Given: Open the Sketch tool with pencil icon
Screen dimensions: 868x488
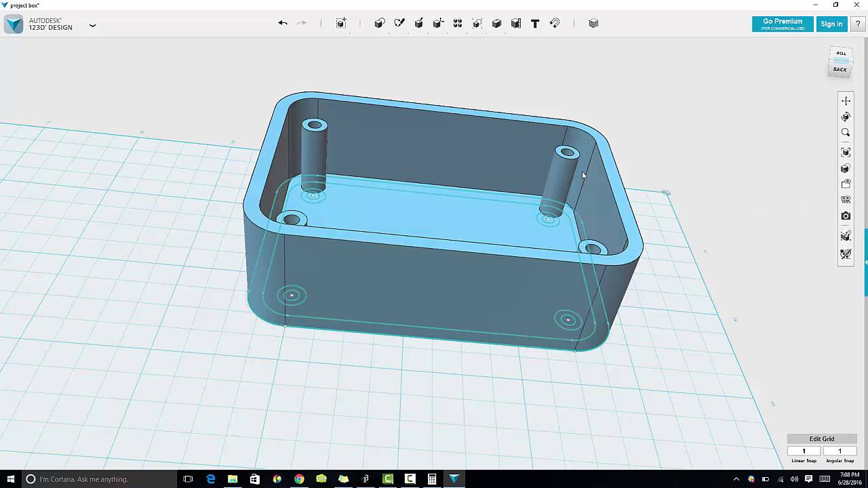Looking at the screenshot, I should pos(399,23).
